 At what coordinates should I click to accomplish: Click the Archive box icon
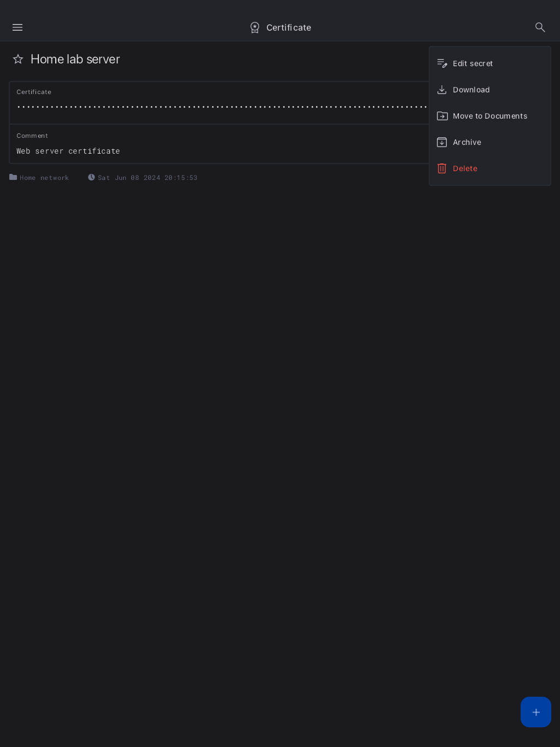(442, 142)
